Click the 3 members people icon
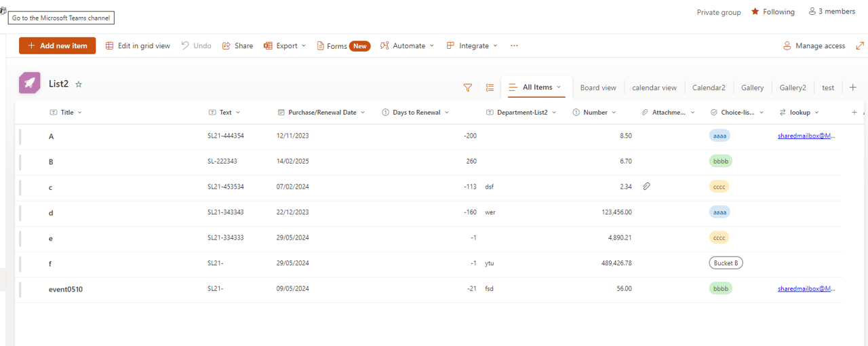 (x=812, y=12)
